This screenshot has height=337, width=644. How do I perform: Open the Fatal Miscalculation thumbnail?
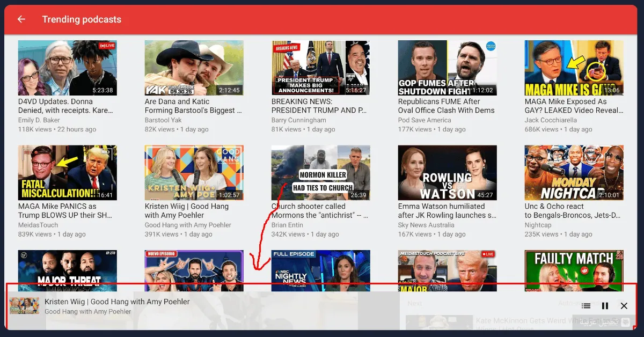[68, 173]
